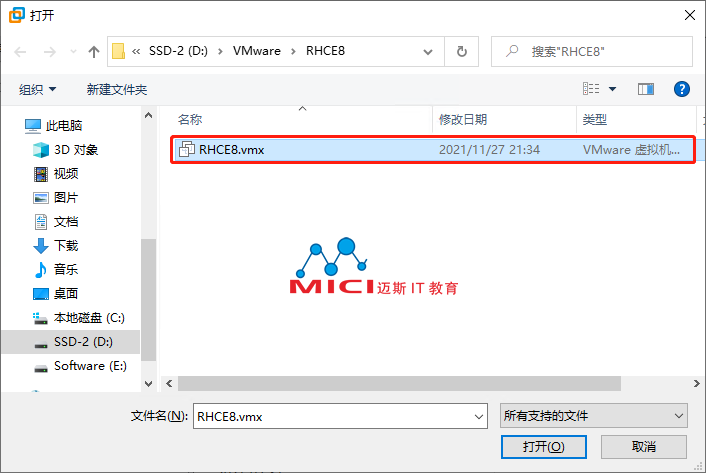Expand the 文件名 combo box dropdown
Screen dimensions: 706x473
point(479,416)
